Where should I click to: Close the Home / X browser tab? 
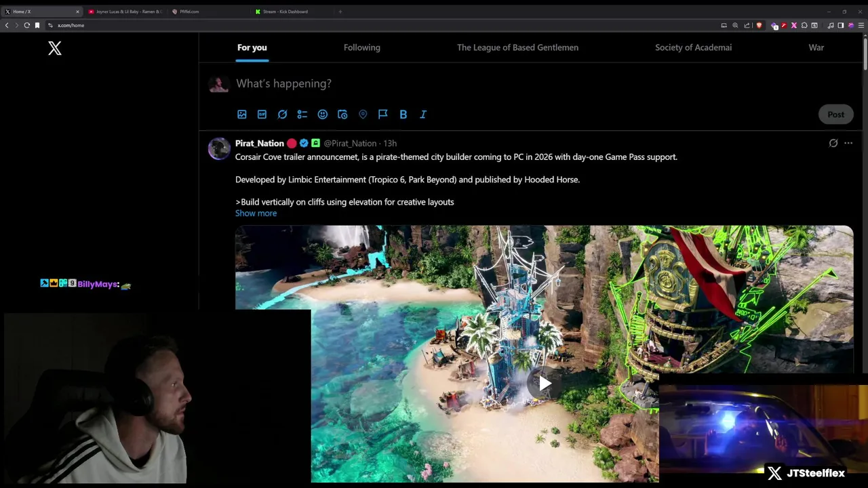point(77,12)
